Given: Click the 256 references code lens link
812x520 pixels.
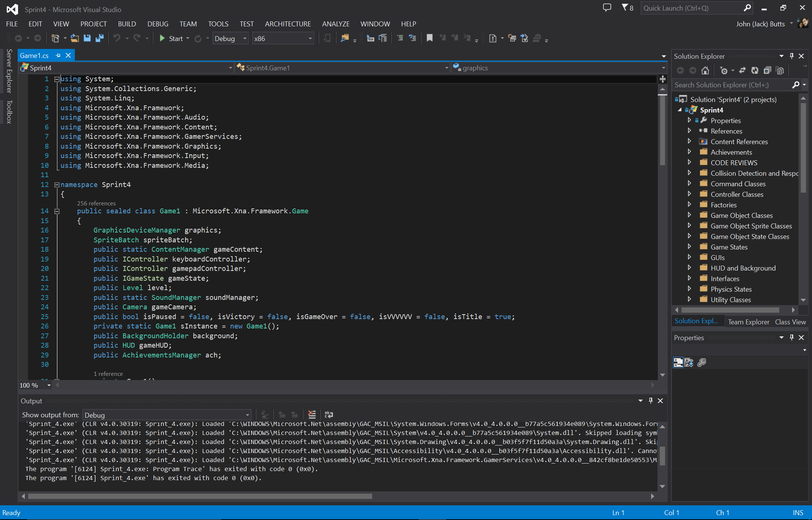Looking at the screenshot, I should 96,203.
